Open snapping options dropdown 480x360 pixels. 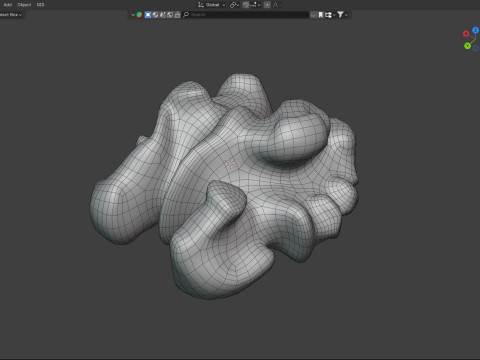pos(256,5)
